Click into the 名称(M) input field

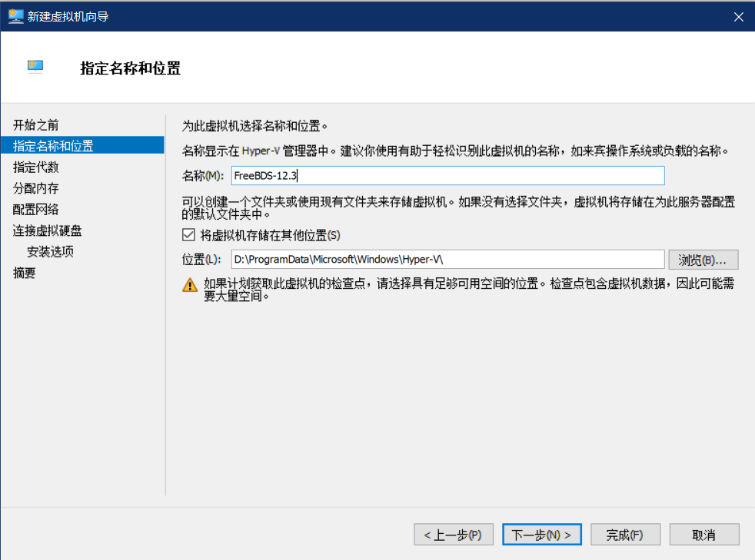(x=447, y=176)
